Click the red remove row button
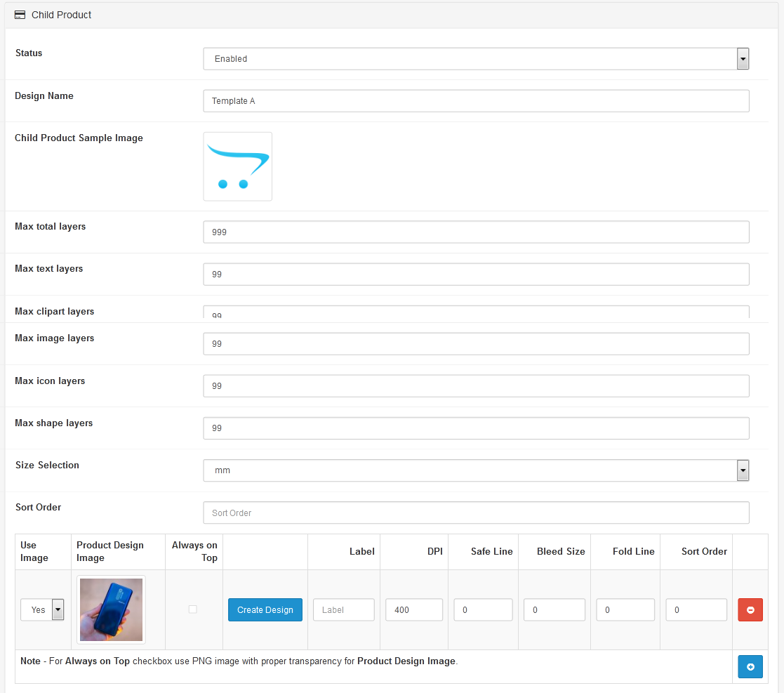The image size is (784, 693). [750, 609]
